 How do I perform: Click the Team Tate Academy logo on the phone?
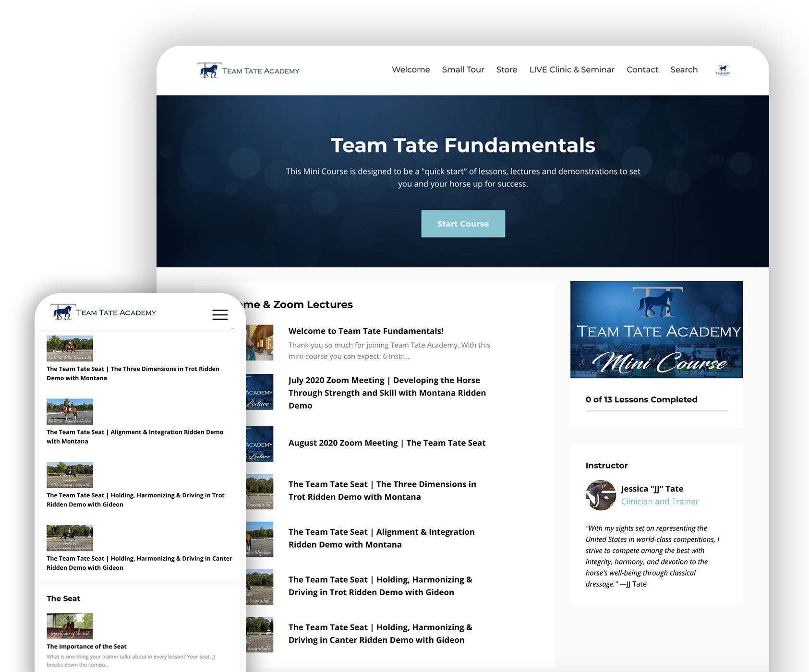103,312
